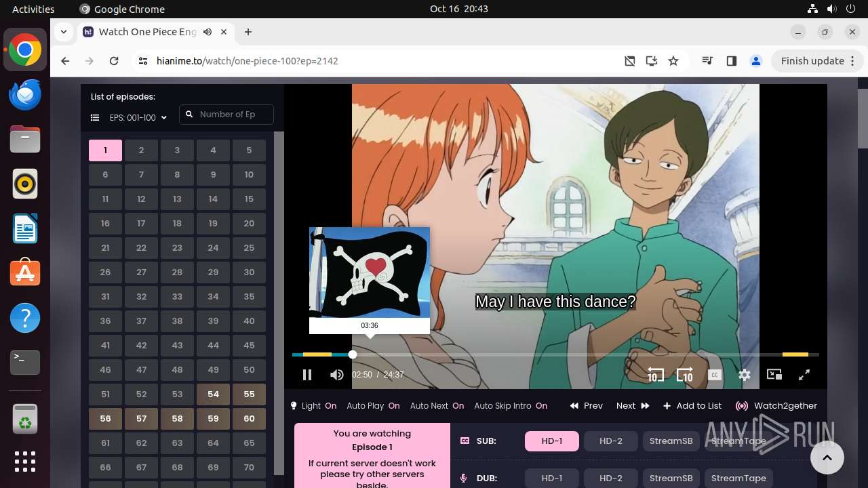The image size is (868, 488).
Task: Open Files from the dock
Action: tap(25, 139)
